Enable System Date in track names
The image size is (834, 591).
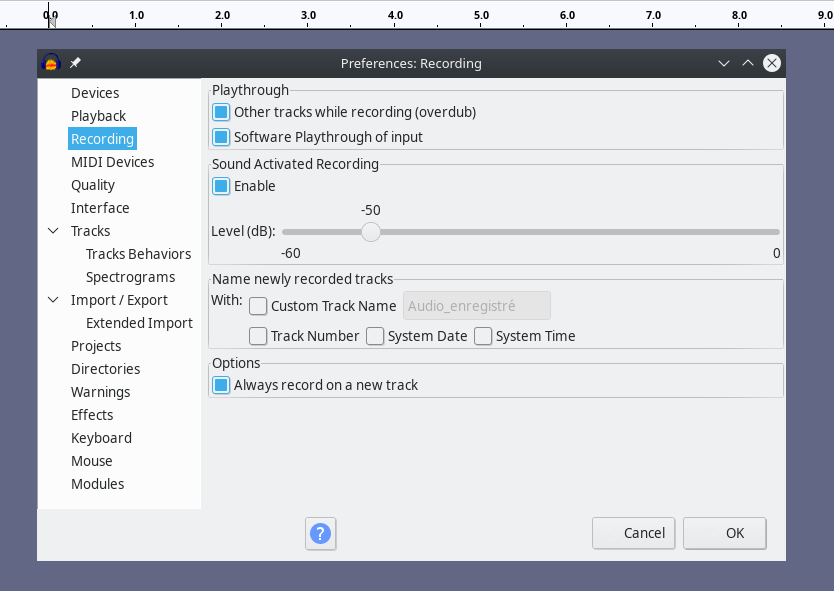pos(374,336)
